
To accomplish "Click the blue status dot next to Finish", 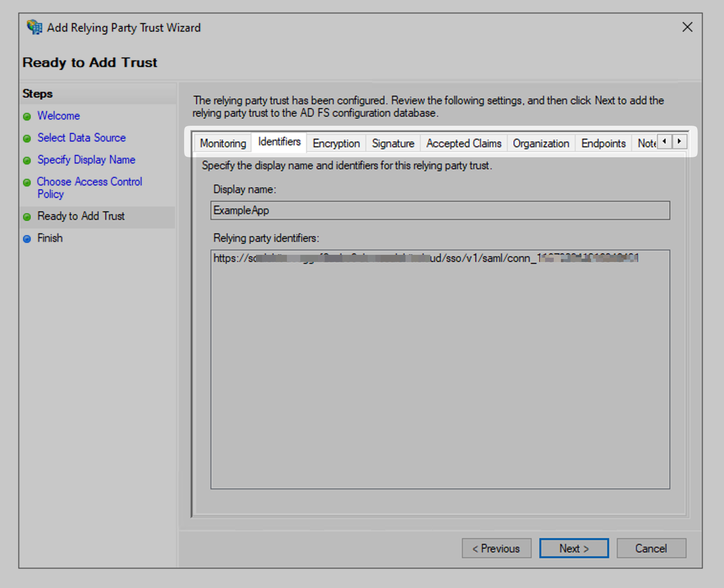I will click(x=27, y=238).
